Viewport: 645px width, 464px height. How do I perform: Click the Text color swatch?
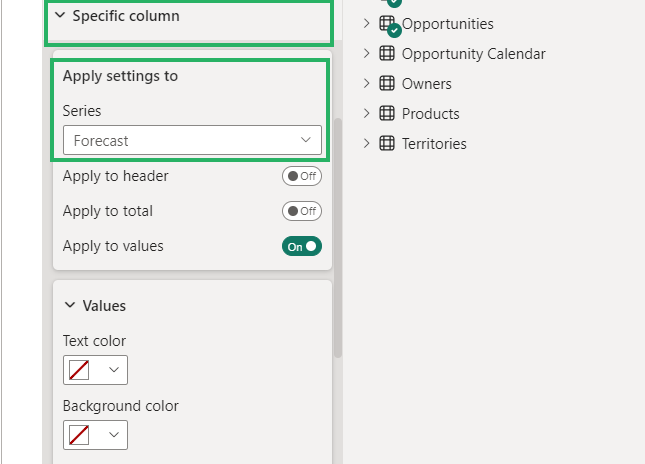[x=79, y=370]
